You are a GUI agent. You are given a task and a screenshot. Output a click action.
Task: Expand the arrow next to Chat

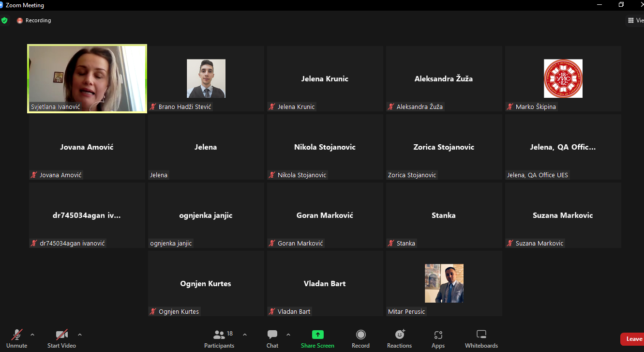(x=288, y=335)
